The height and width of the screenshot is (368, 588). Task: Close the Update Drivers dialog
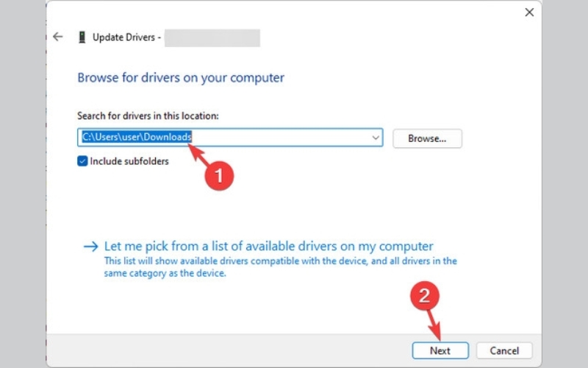(x=529, y=13)
